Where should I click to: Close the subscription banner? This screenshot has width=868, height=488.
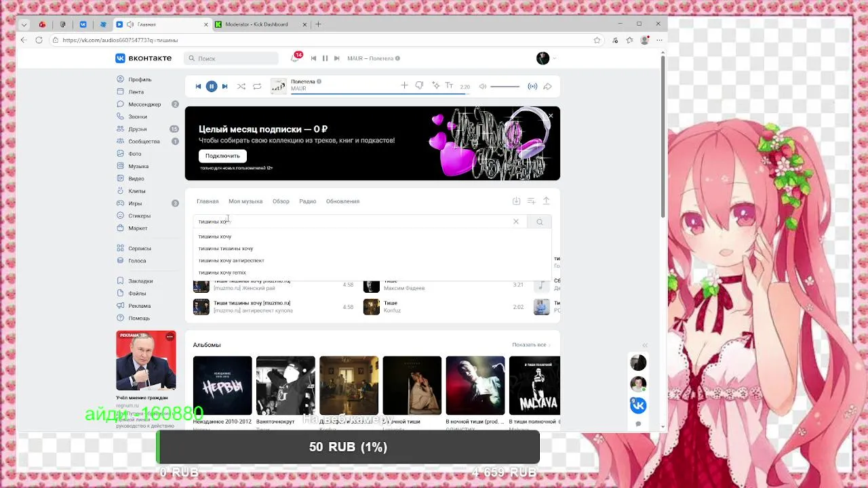(x=551, y=116)
